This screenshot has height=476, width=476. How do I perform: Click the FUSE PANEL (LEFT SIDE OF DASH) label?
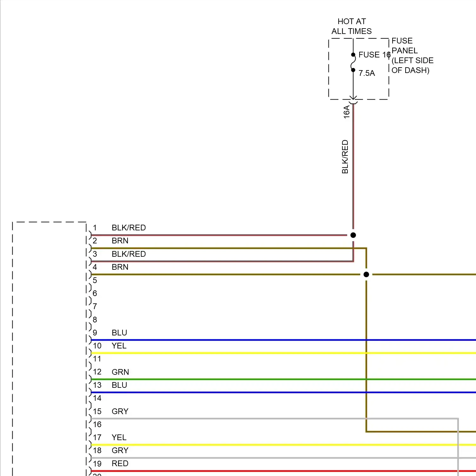click(412, 56)
